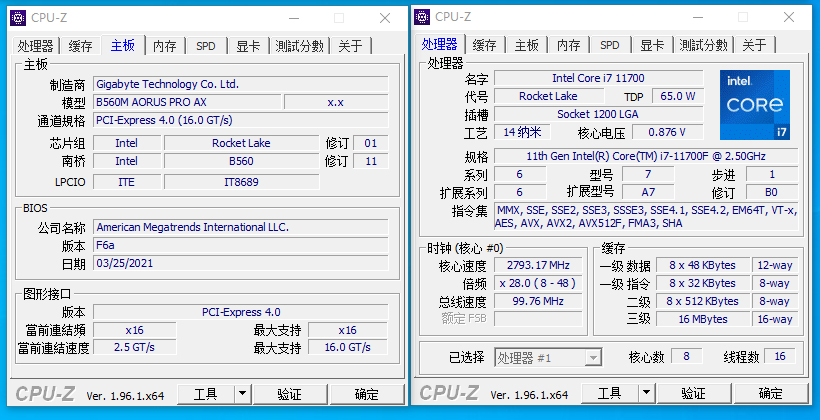Open 关于 tab in right CPU-Z window
Image resolution: width=820 pixels, height=420 pixels.
click(755, 46)
